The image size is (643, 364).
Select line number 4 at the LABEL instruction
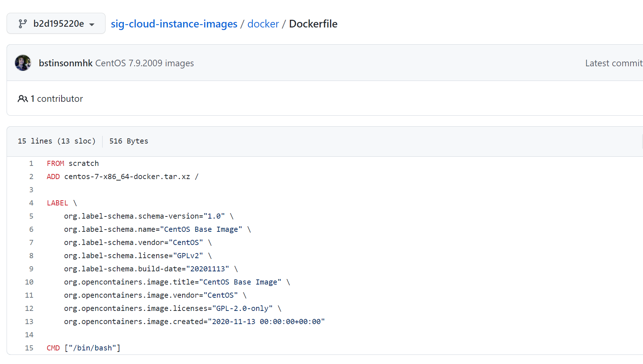[x=31, y=203]
